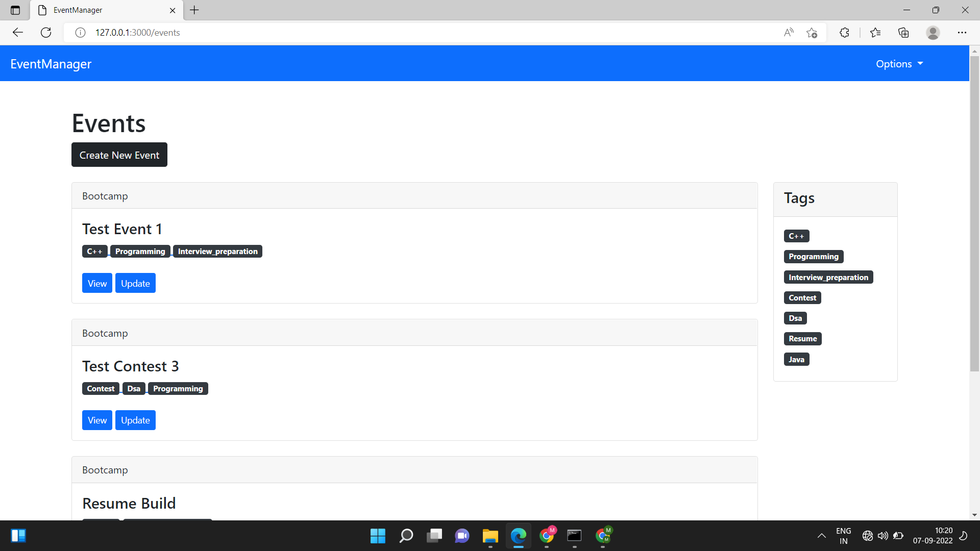The width and height of the screenshot is (980, 551).
Task: Open the Settings and more menu
Action: click(963, 32)
